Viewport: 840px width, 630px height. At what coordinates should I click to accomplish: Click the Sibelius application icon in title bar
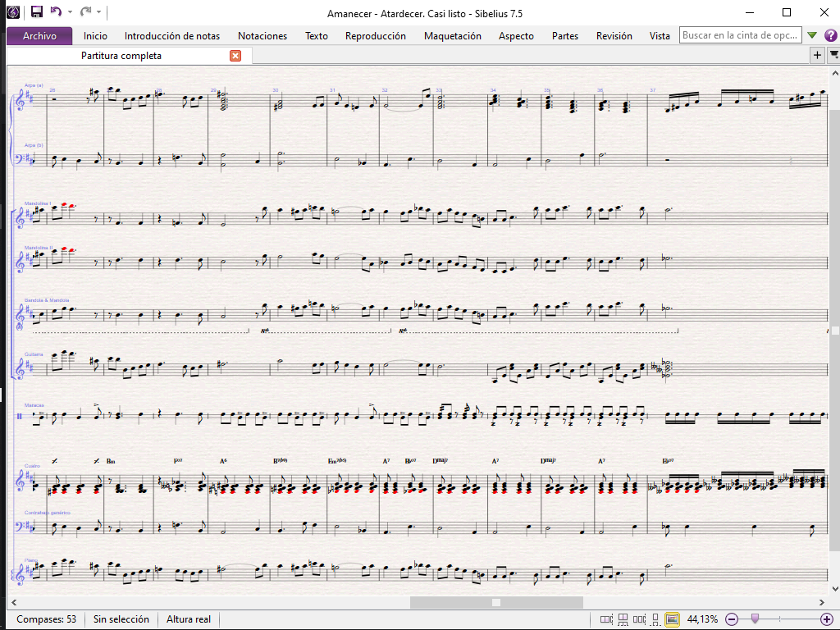[x=13, y=12]
